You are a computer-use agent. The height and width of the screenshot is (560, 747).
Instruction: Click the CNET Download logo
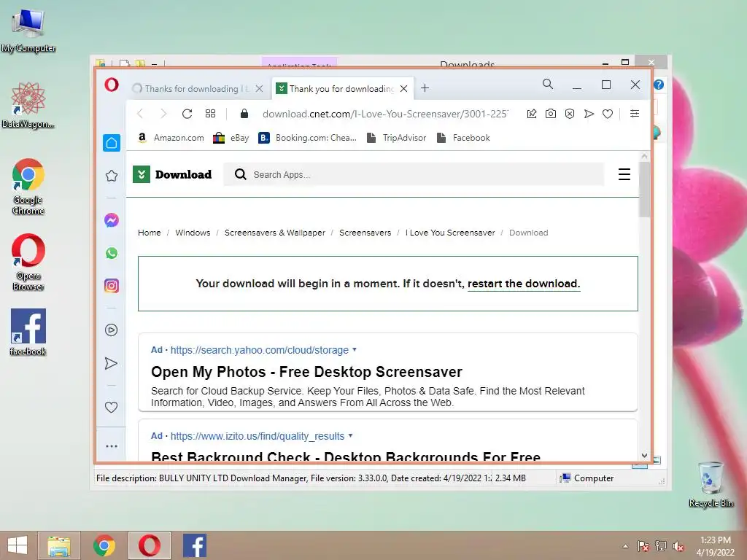tap(172, 174)
